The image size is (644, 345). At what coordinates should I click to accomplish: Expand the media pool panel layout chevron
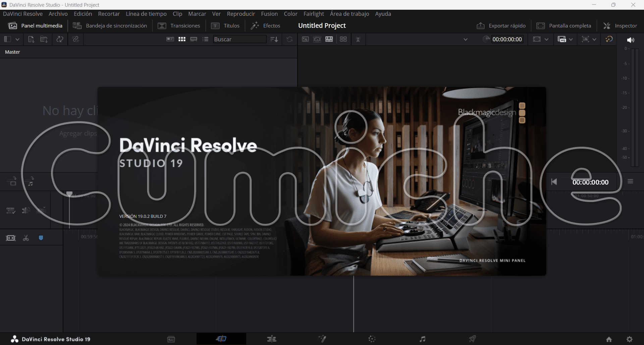point(17,39)
